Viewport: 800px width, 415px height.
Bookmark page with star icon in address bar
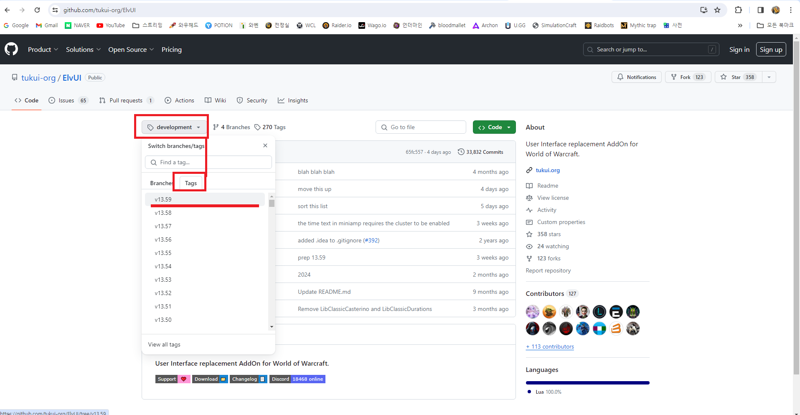(x=717, y=10)
